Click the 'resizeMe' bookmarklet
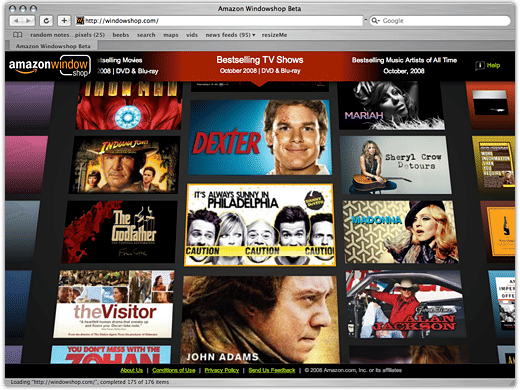The height and width of the screenshot is (390, 520). coord(274,35)
